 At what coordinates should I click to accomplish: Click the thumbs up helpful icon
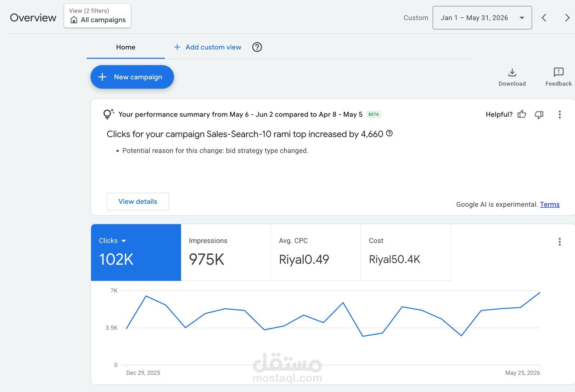522,114
